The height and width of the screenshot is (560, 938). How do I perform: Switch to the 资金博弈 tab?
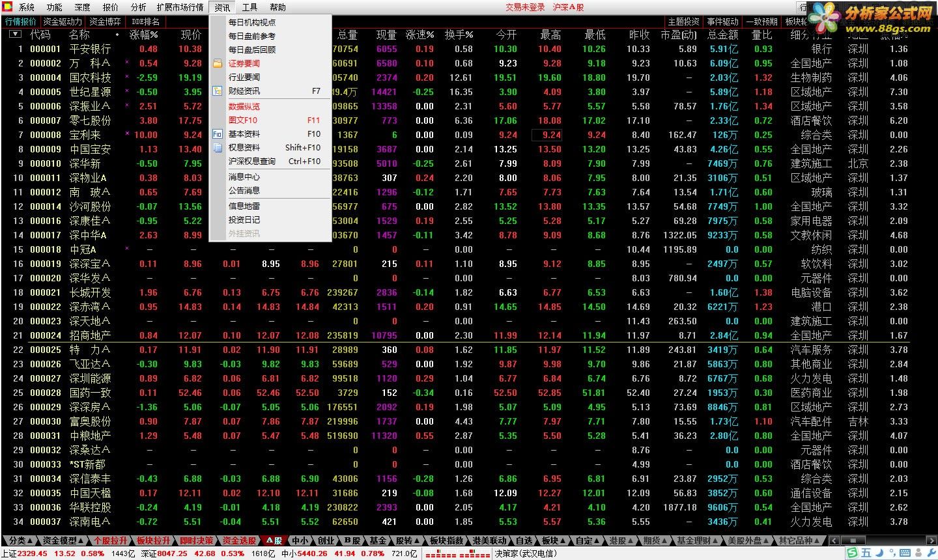pos(106,21)
